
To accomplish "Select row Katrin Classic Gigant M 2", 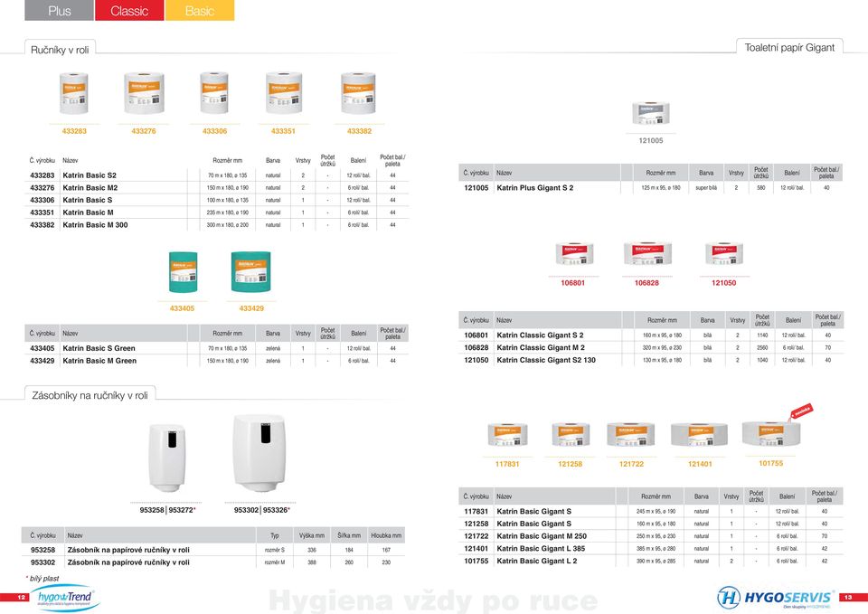I will pyautogui.click(x=651, y=348).
